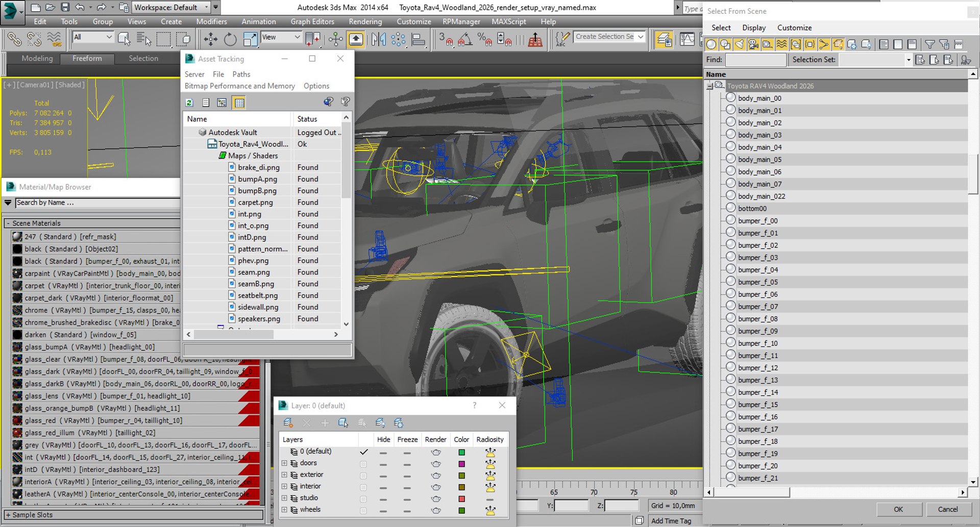Open Workspace: Default dropdown

(171, 7)
